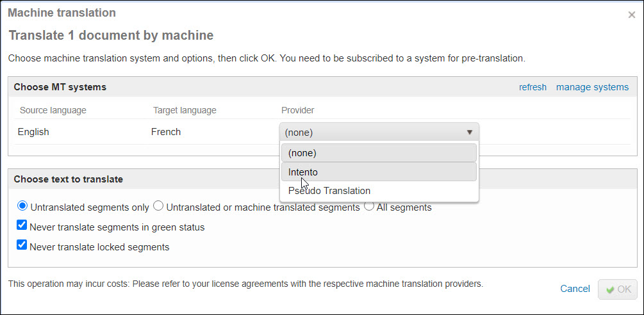The width and height of the screenshot is (644, 315).
Task: Select the (none) option in list
Action: click(379, 153)
